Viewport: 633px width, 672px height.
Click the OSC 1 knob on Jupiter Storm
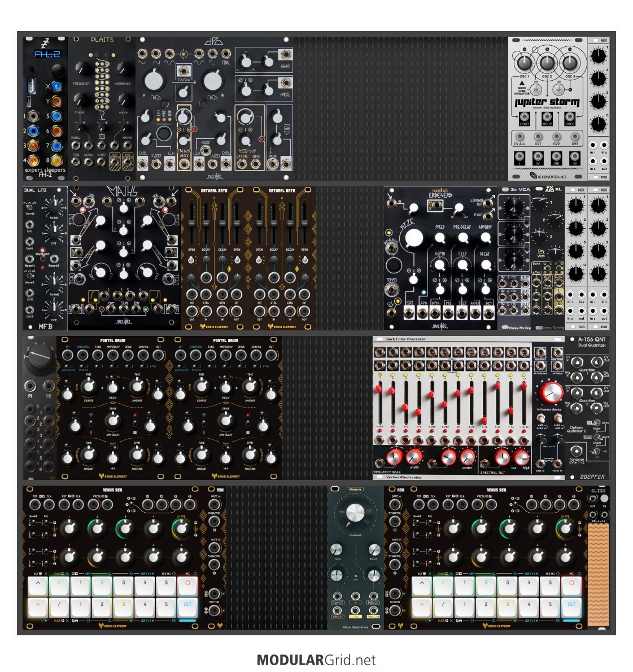(x=524, y=63)
